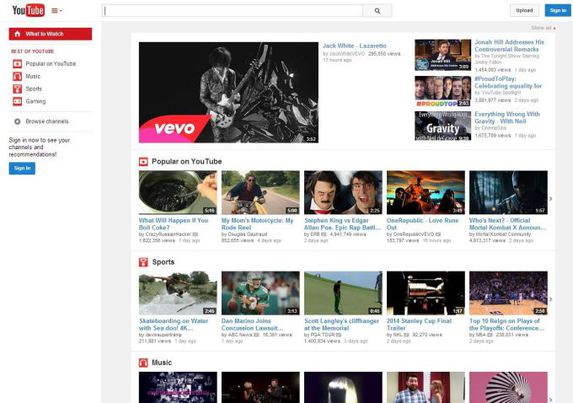Expand Popular on YouTube row next arrow
The image size is (573, 403).
[551, 199]
